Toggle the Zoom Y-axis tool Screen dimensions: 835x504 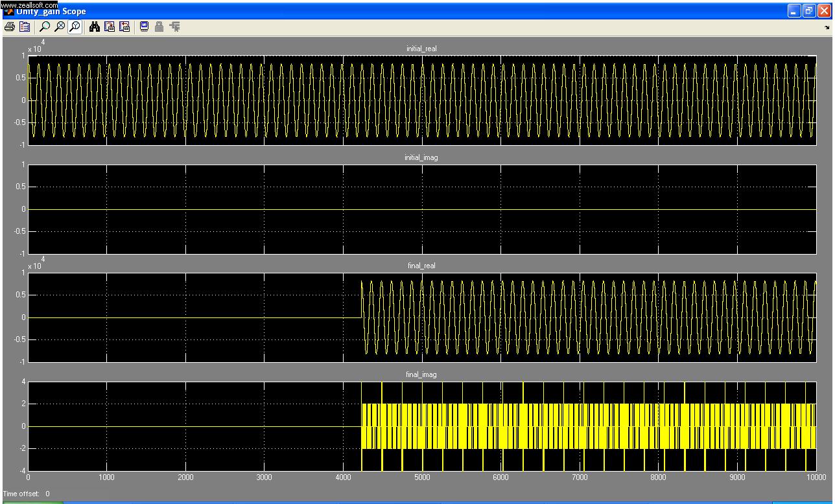pyautogui.click(x=75, y=27)
